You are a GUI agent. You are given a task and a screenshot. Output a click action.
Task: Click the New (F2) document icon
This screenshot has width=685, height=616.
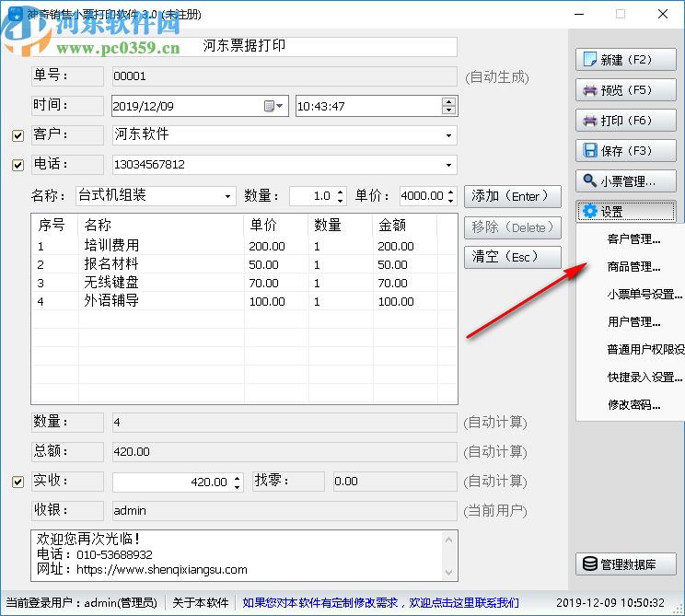[590, 60]
